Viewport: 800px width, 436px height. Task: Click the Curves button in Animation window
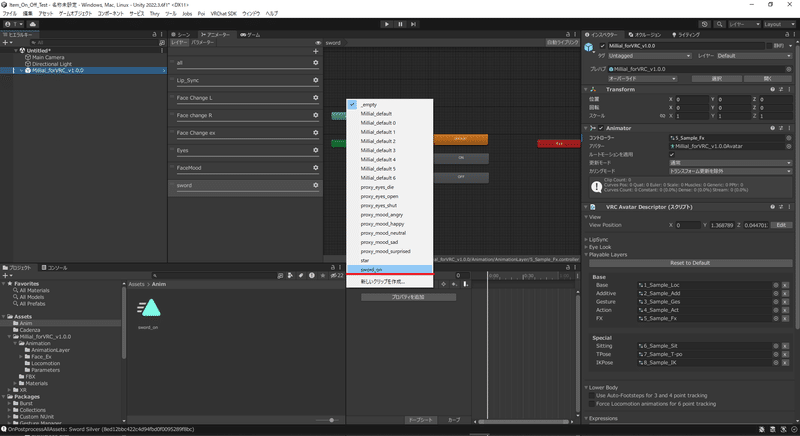click(454, 420)
